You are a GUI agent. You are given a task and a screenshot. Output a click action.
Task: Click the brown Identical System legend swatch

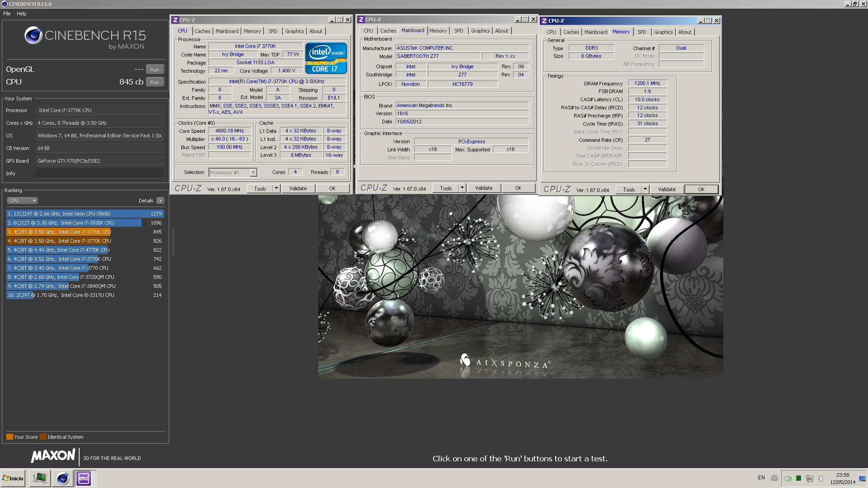(43, 437)
